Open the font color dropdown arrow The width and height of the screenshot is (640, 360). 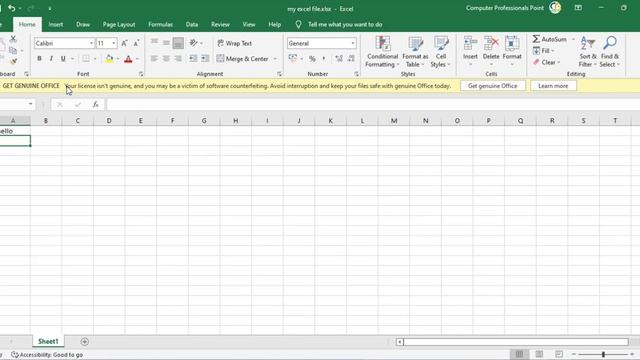tap(137, 59)
